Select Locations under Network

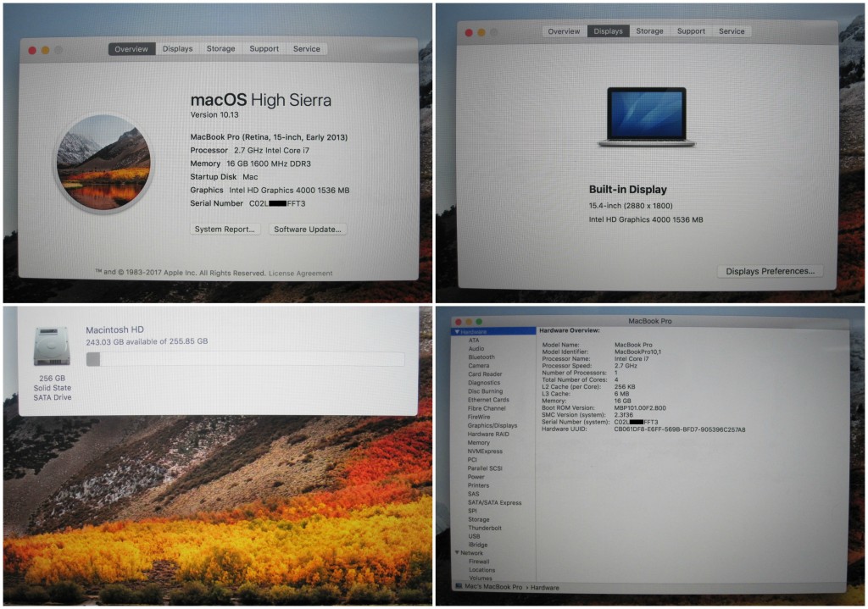482,570
